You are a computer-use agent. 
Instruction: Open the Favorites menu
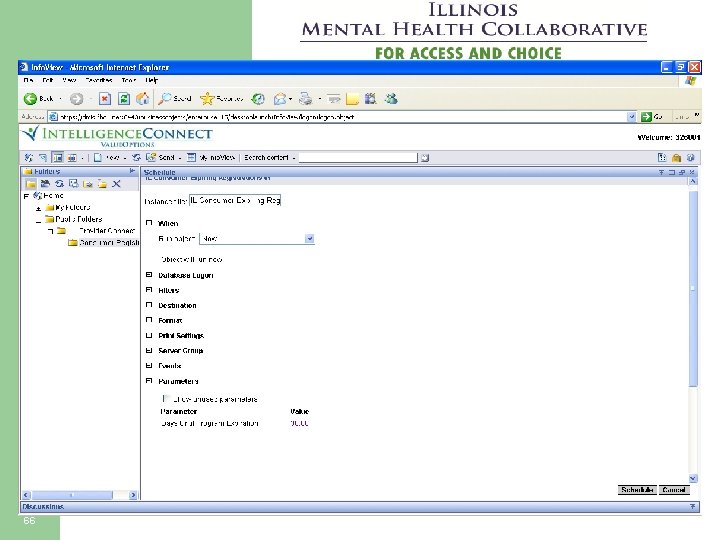(99, 80)
